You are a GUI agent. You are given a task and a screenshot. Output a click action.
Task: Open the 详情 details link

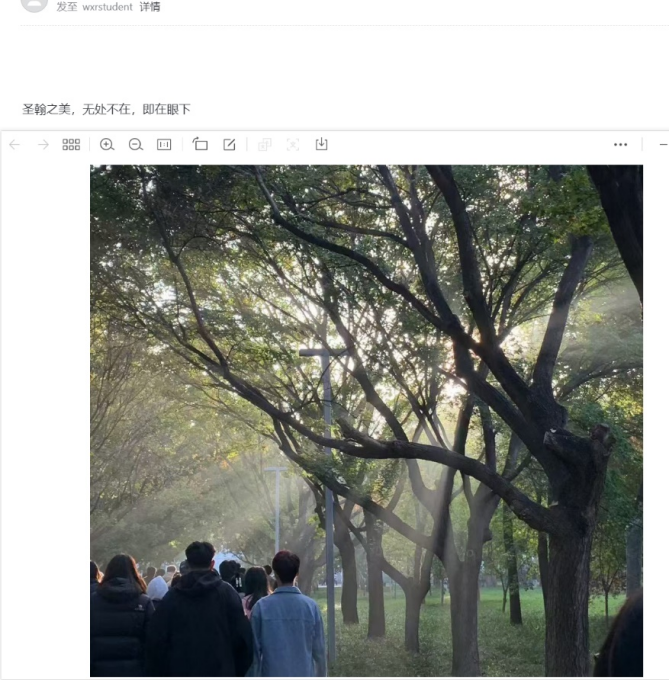tap(150, 7)
